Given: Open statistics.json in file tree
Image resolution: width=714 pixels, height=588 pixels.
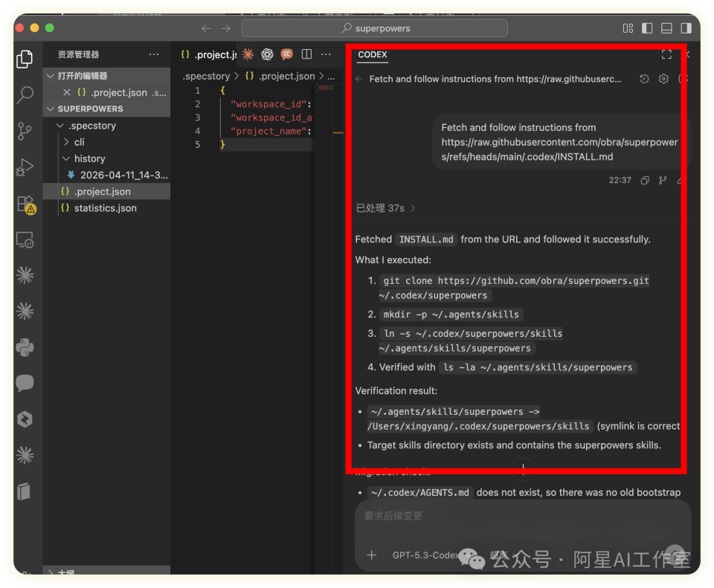Looking at the screenshot, I should coord(105,208).
